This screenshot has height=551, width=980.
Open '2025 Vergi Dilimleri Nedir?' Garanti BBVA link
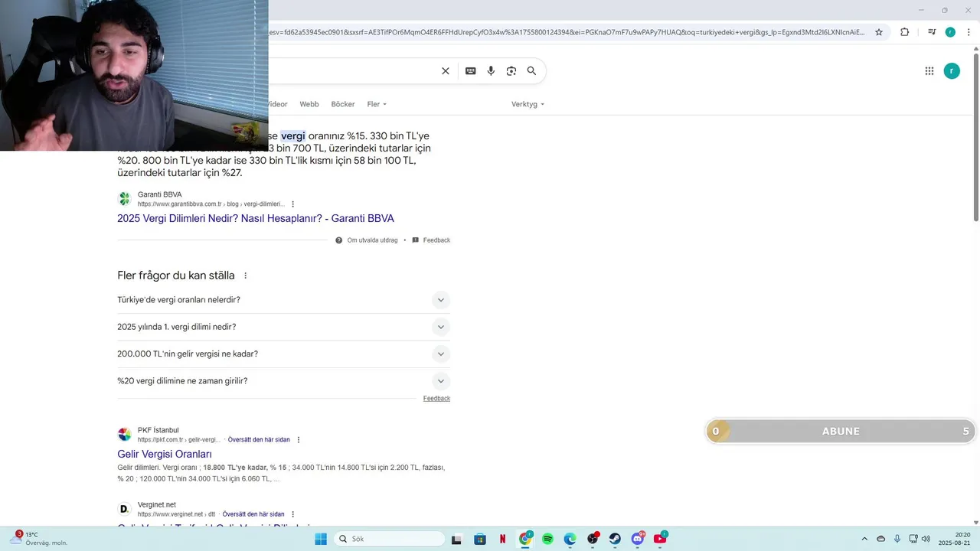click(x=256, y=219)
